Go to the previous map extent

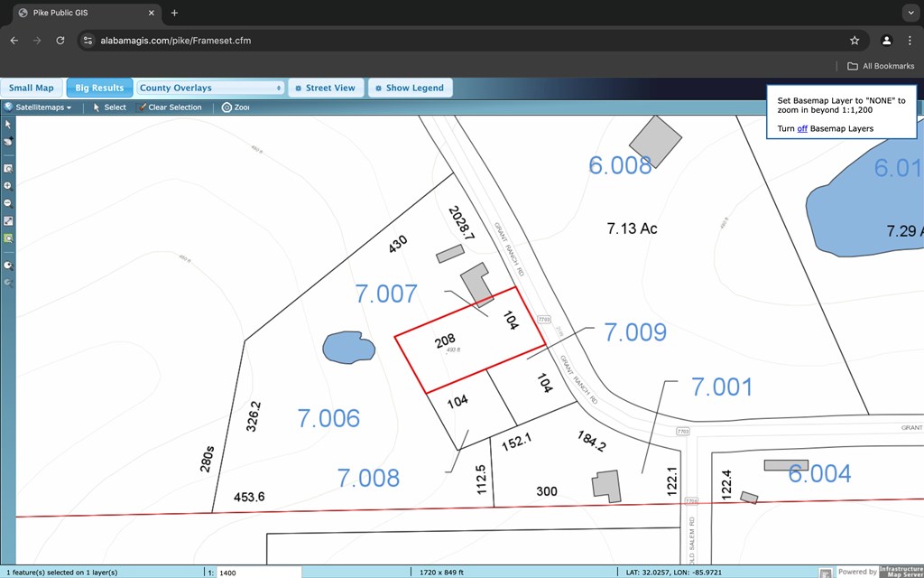[x=8, y=266]
